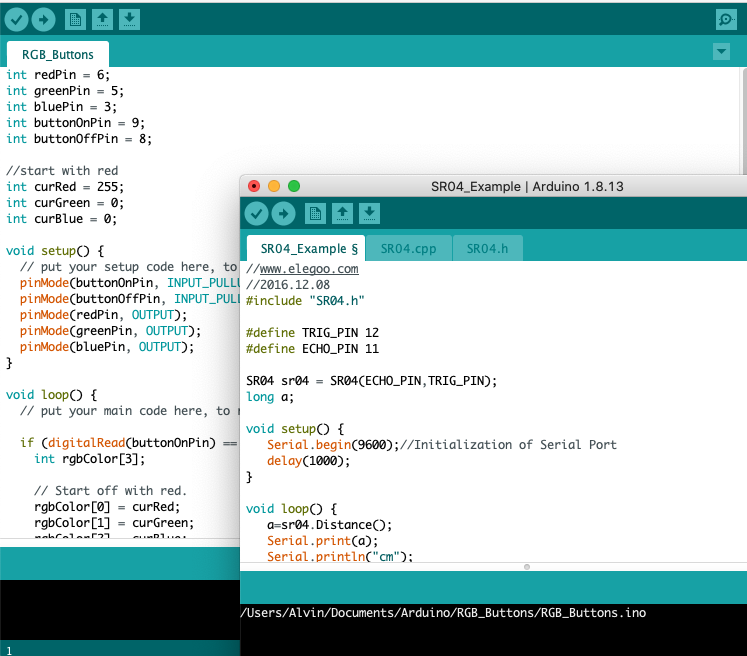Click line 'int redPin = 6;'
The height and width of the screenshot is (656, 747).
point(58,75)
